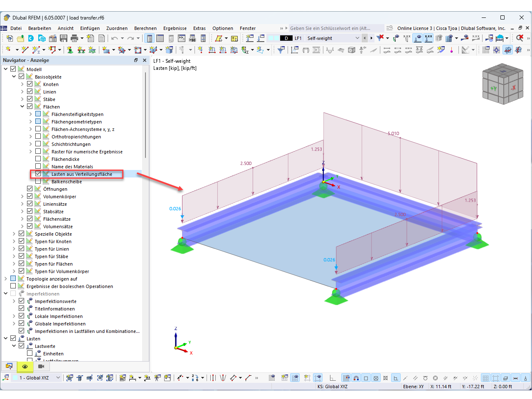This screenshot has height=399, width=532.
Task: Open the Berechnen menu
Action: tap(145, 28)
